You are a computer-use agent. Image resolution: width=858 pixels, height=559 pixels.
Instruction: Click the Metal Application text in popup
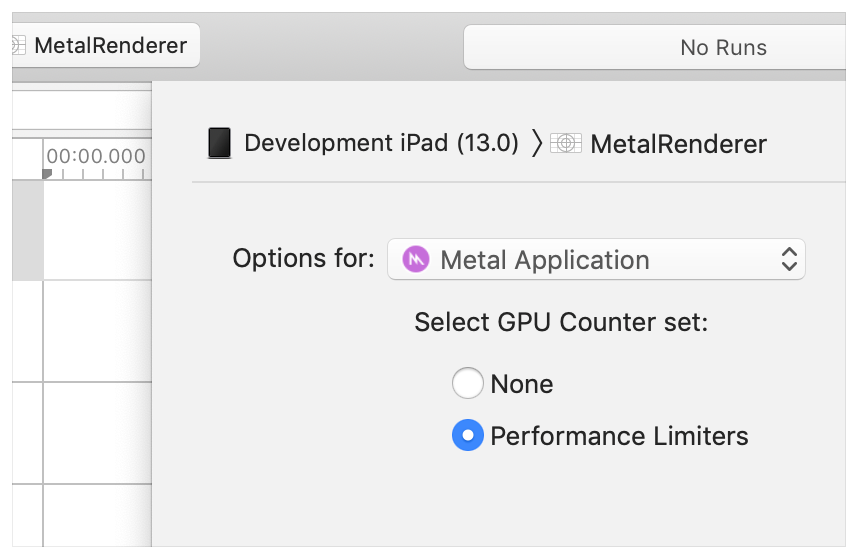click(x=545, y=260)
